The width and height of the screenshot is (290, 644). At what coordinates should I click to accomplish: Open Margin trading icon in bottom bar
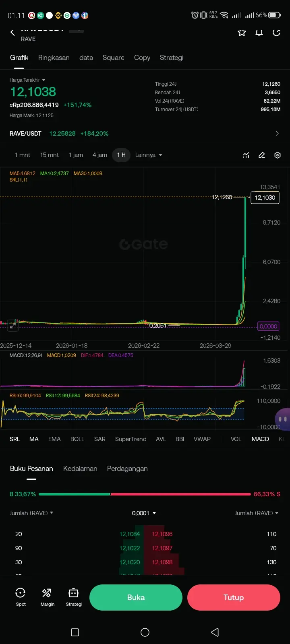(x=47, y=597)
